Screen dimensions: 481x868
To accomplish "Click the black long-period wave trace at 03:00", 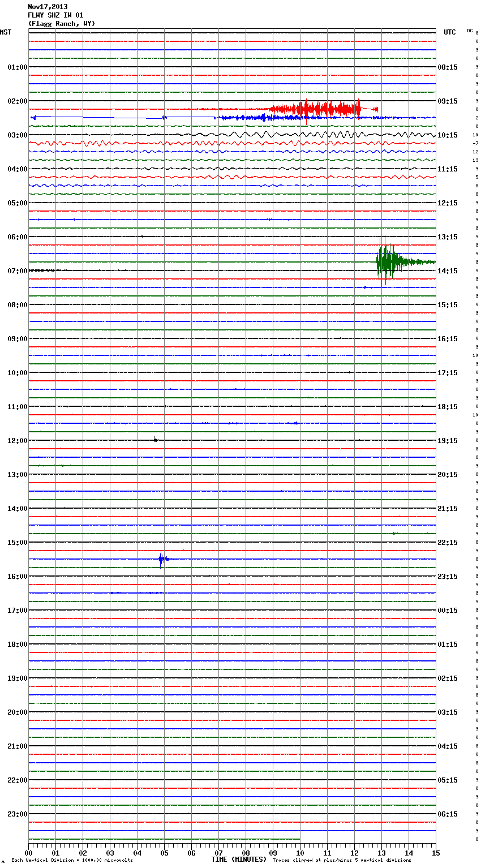I will point(232,135).
